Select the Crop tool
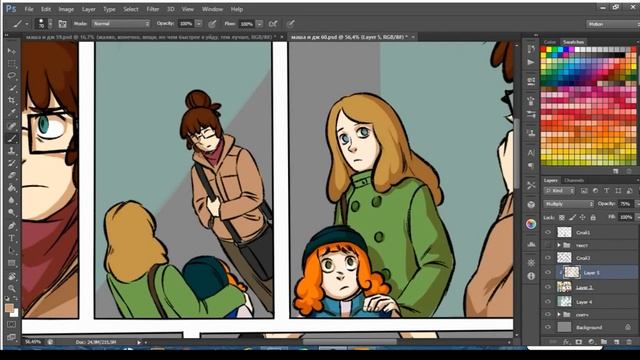640x360 pixels. pyautogui.click(x=11, y=100)
